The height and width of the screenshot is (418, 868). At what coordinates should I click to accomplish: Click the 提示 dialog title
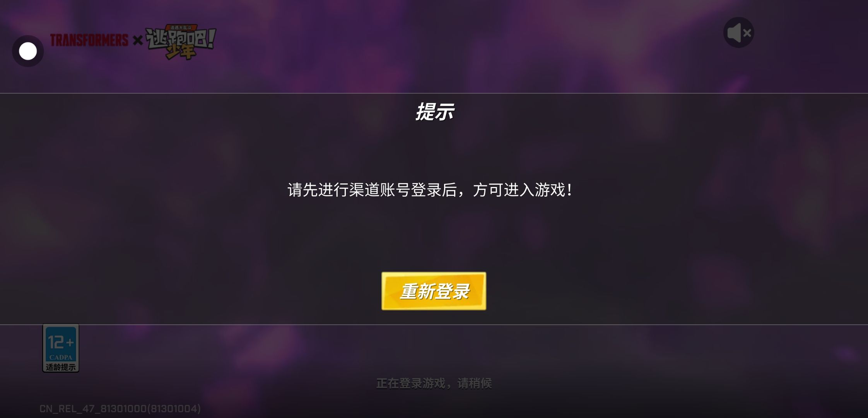pyautogui.click(x=434, y=112)
